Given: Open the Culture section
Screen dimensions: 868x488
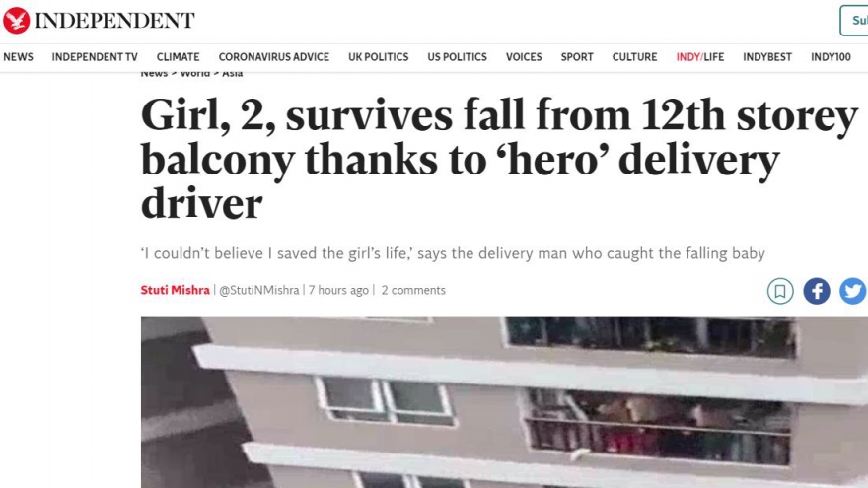Looking at the screenshot, I should click(x=634, y=57).
